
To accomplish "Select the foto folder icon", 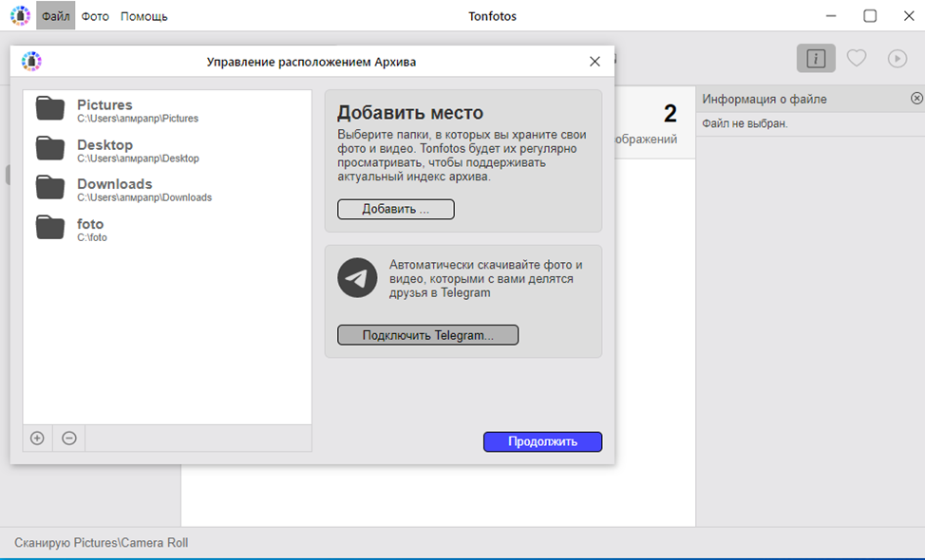I will point(50,228).
